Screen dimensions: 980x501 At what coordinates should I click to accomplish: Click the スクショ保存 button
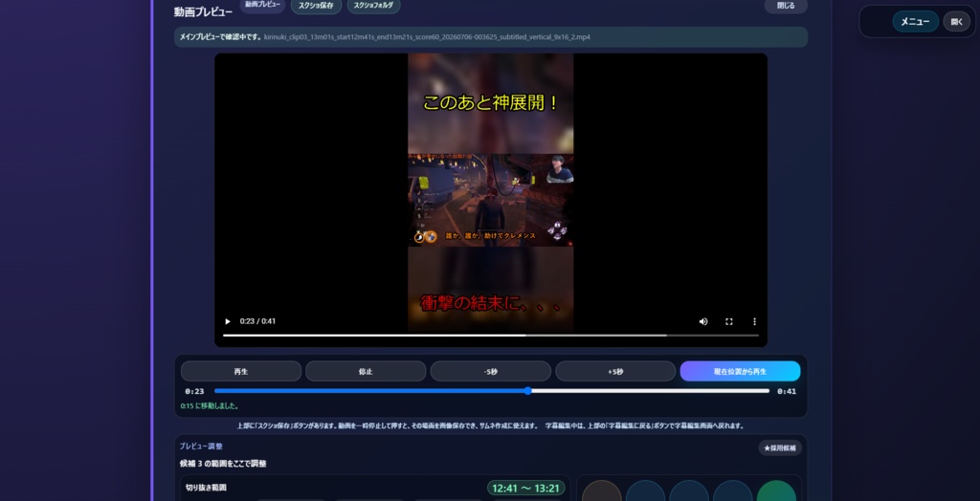(316, 5)
